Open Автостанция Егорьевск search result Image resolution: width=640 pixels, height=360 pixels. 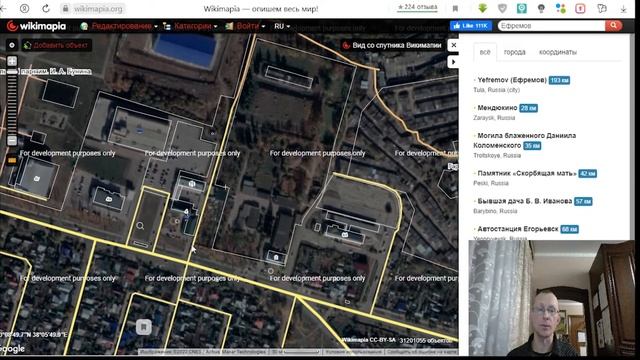(x=518, y=229)
